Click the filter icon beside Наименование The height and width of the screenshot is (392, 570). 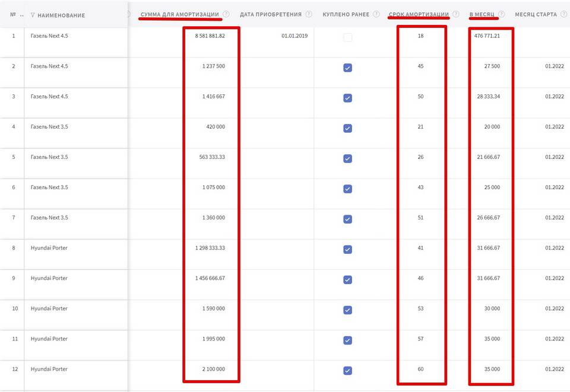click(x=32, y=15)
